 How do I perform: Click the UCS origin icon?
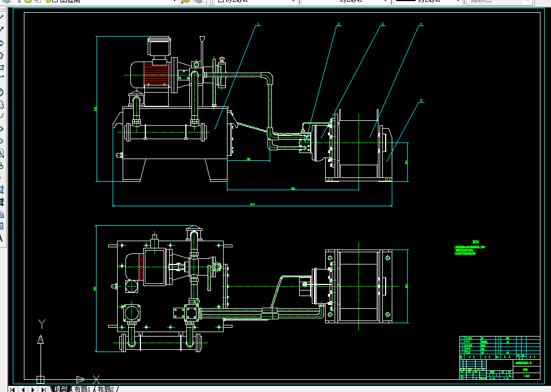click(41, 379)
